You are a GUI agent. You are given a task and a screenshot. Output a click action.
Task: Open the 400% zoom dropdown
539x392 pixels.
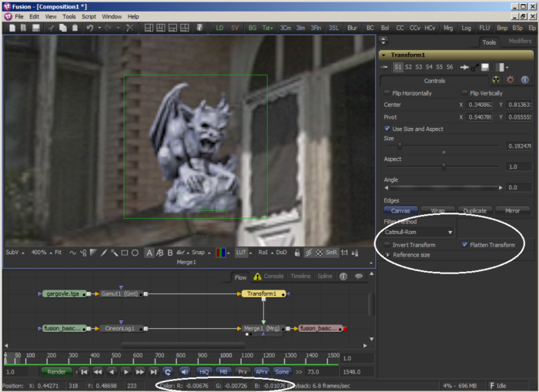pos(42,253)
